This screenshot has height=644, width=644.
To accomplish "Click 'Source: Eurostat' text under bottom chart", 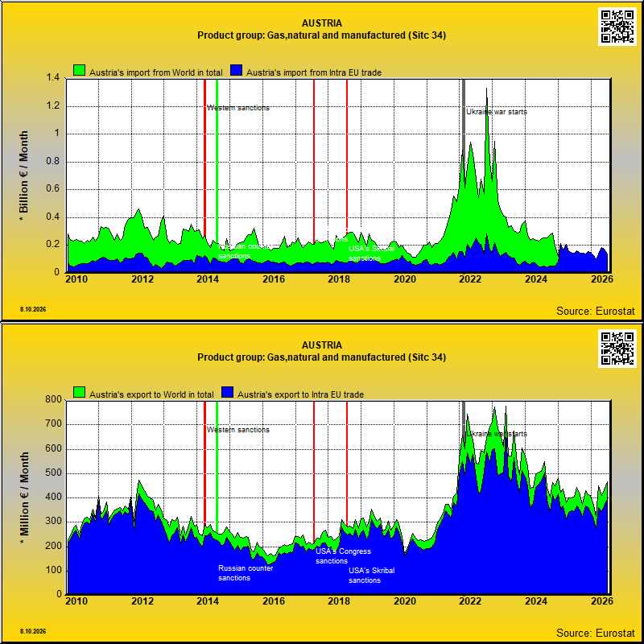I will (595, 633).
